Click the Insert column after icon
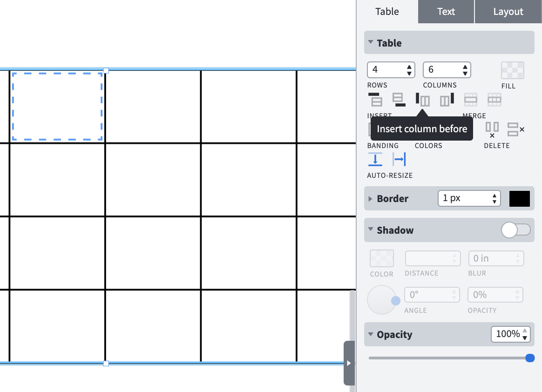The width and height of the screenshot is (542, 392). (446, 99)
